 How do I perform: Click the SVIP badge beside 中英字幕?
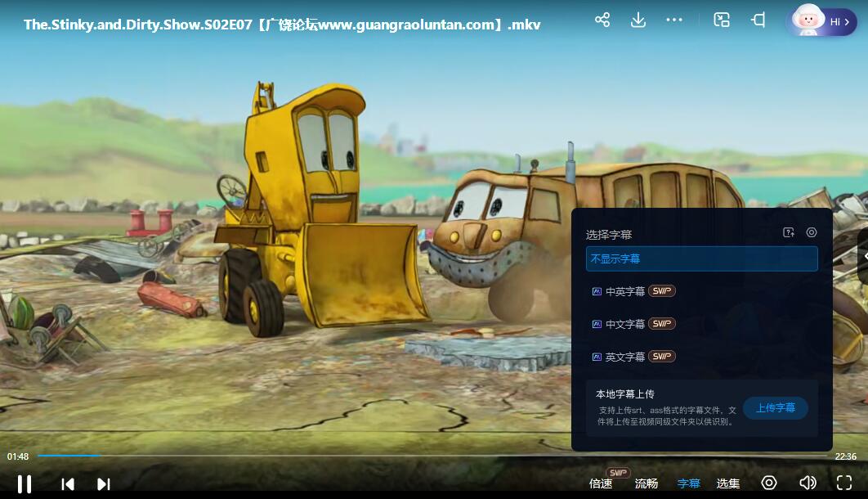pyautogui.click(x=662, y=290)
